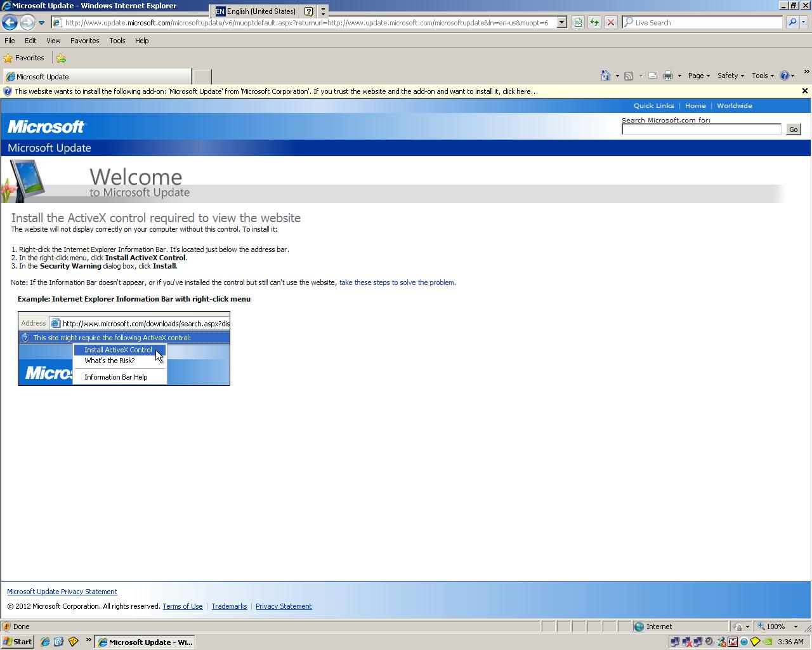Click the Quick Links header link
Viewport: 812px width, 650px height.
pos(653,106)
